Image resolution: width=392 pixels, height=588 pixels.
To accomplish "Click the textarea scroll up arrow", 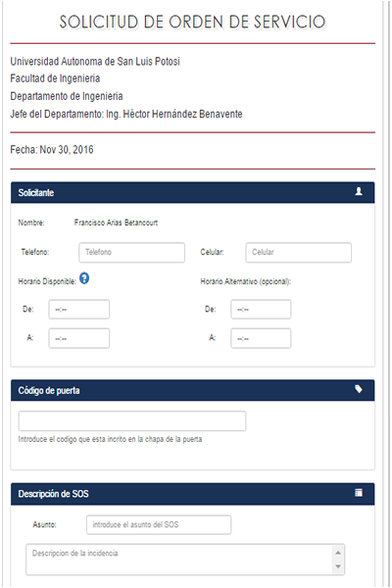I will coord(338,553).
